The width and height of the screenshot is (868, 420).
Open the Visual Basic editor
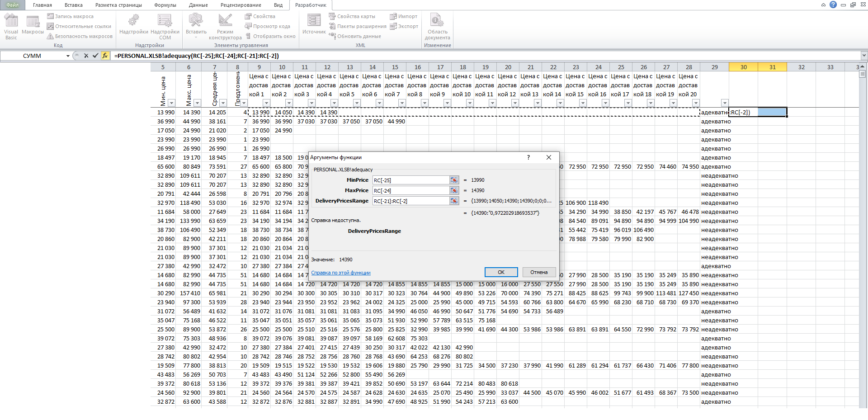coord(11,27)
